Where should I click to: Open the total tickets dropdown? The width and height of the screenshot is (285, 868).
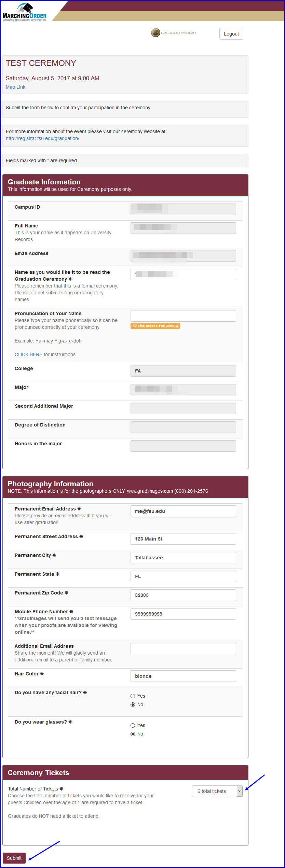pos(217,791)
